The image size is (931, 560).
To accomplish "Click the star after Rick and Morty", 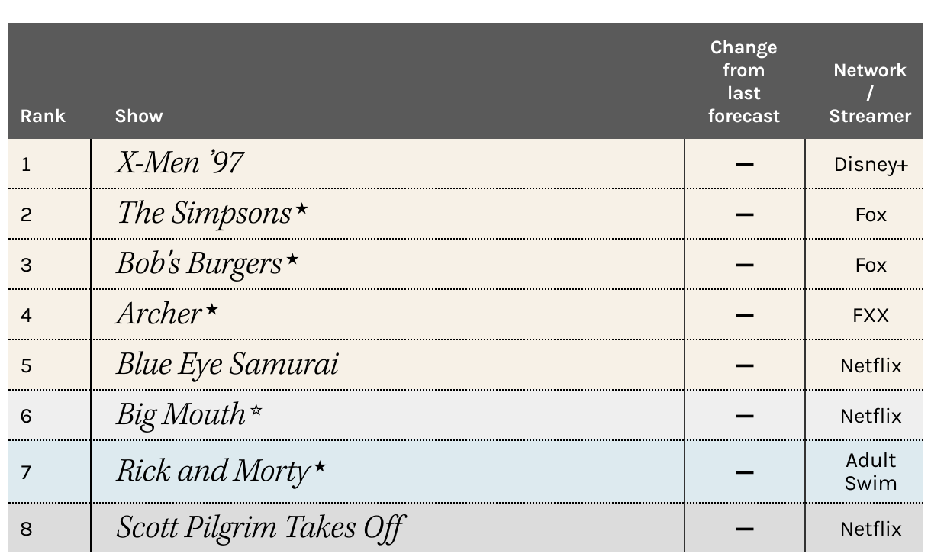I will tap(320, 465).
